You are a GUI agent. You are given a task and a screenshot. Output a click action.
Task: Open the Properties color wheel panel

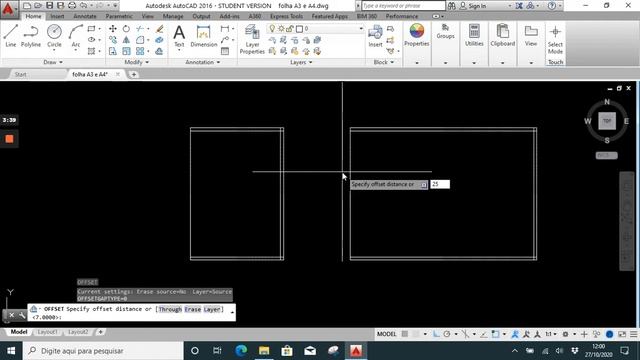(417, 35)
